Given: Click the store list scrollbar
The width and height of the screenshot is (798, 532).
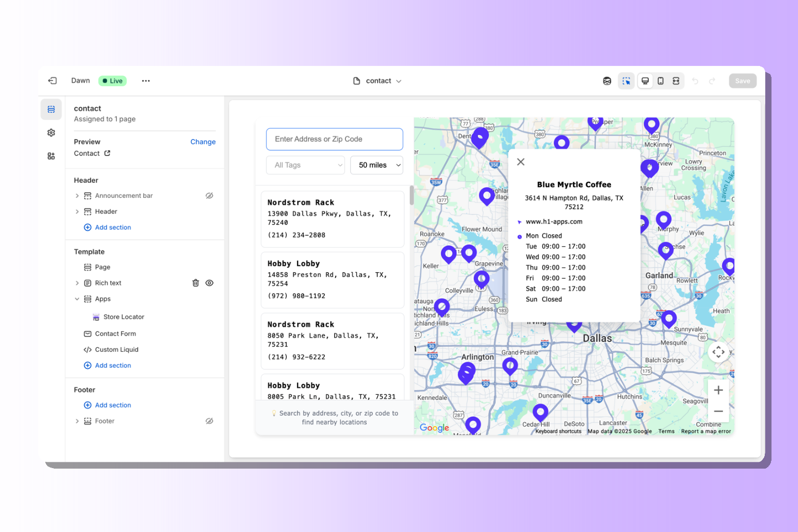Looking at the screenshot, I should point(411,195).
